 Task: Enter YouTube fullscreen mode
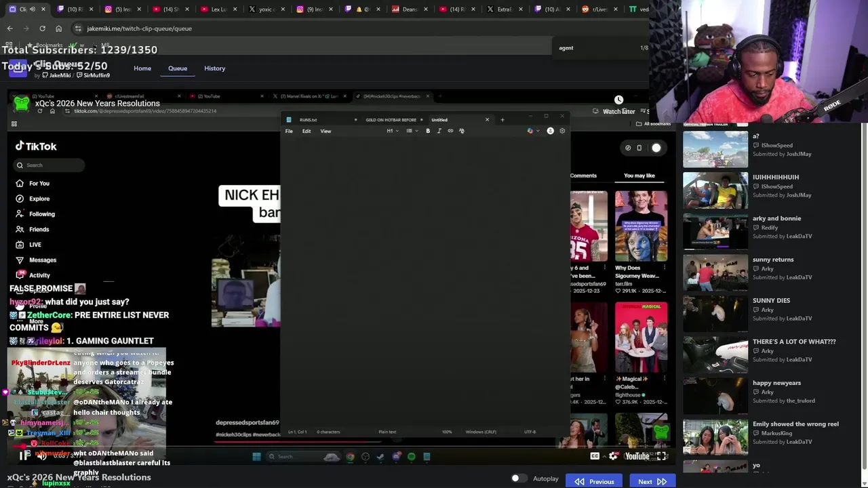coord(661,456)
